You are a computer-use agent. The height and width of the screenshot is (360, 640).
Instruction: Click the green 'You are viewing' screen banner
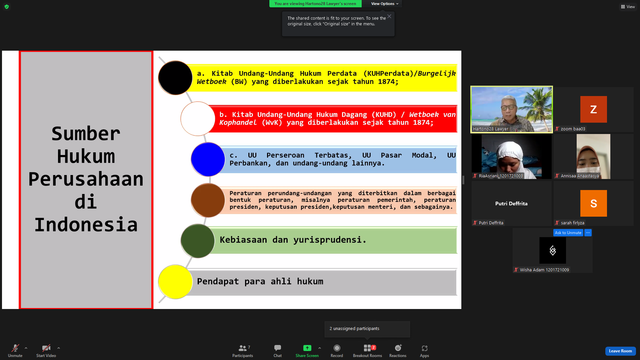315,4
